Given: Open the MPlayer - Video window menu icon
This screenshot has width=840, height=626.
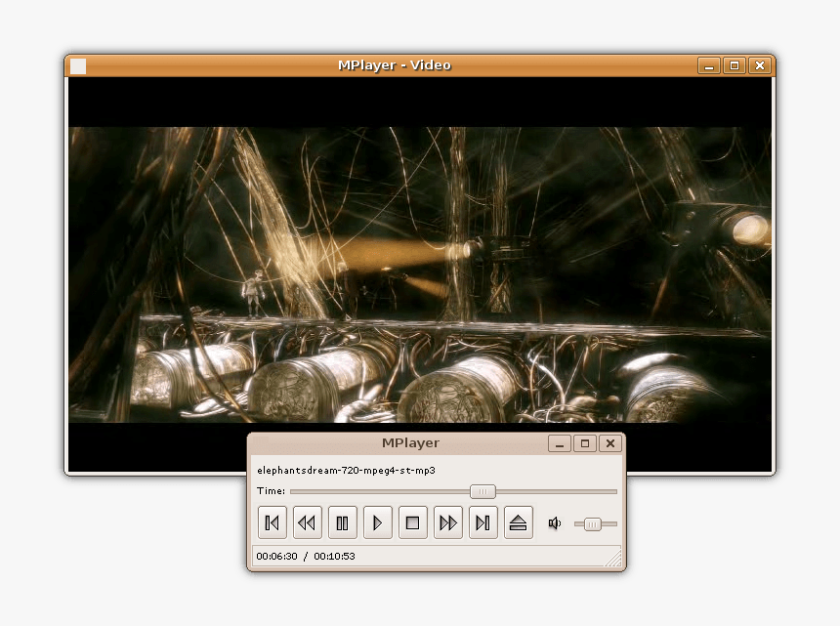Looking at the screenshot, I should (x=78, y=65).
